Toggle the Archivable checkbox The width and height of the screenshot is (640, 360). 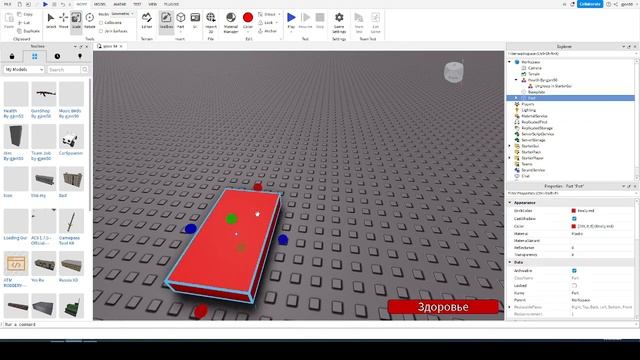[574, 271]
